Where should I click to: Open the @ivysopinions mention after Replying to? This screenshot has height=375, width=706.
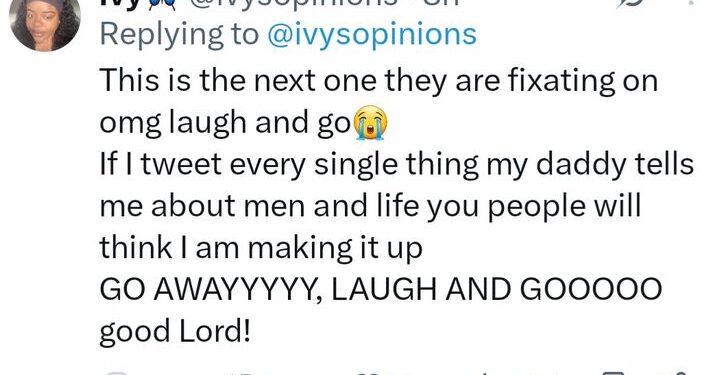372,35
